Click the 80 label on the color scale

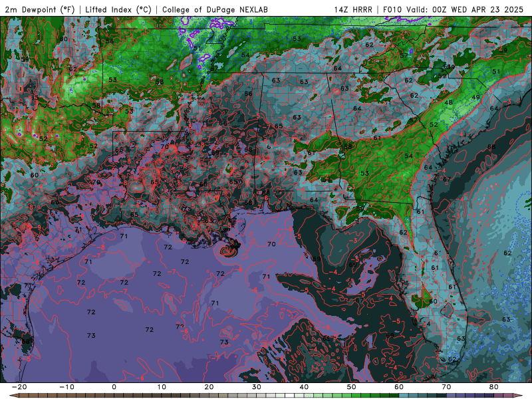click(x=494, y=387)
